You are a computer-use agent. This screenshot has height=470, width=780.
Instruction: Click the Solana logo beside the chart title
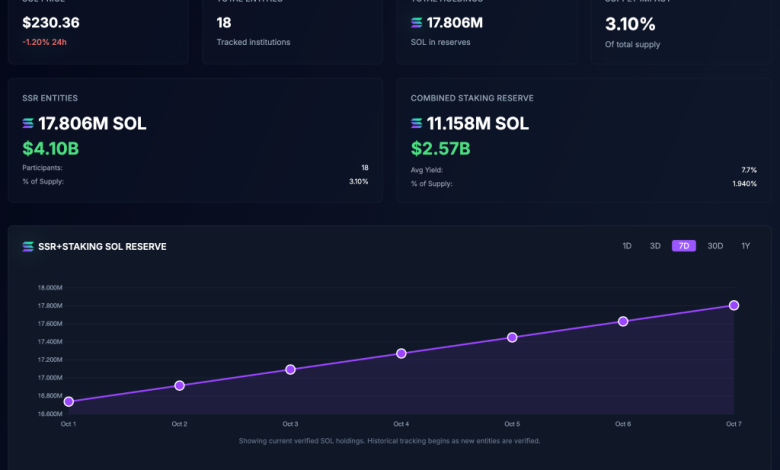(28, 246)
